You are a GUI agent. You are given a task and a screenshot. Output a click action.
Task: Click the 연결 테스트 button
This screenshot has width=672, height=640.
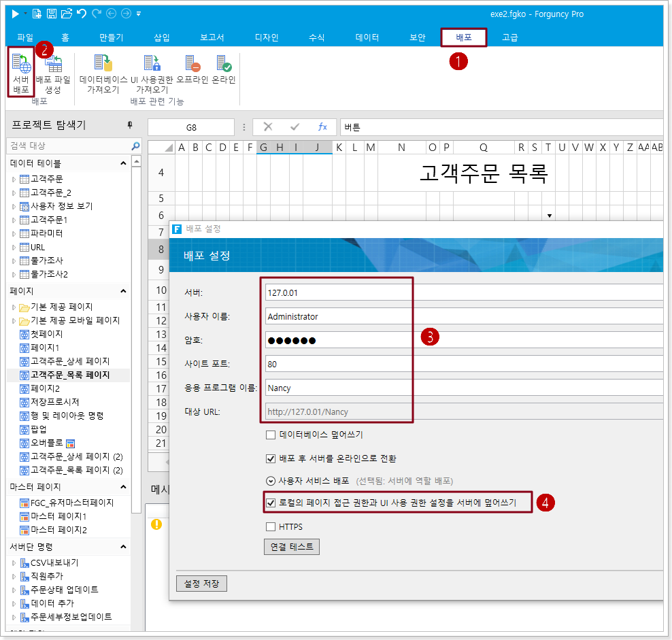(291, 547)
